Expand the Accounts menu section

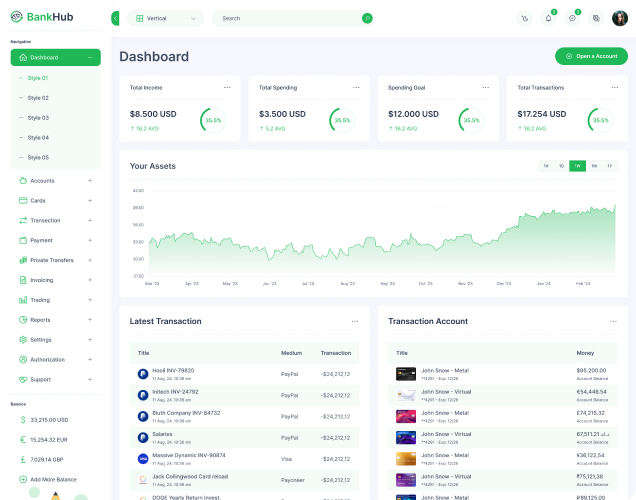(x=90, y=181)
